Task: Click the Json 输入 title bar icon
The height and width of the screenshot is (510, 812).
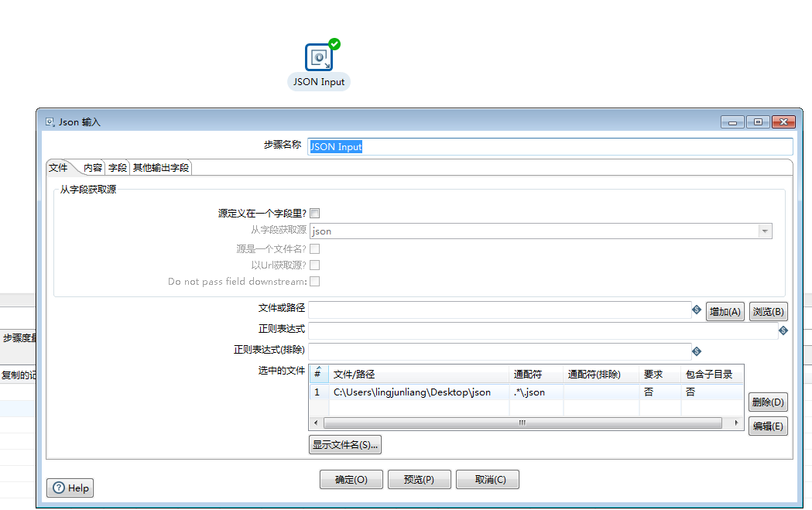Action: click(x=48, y=122)
